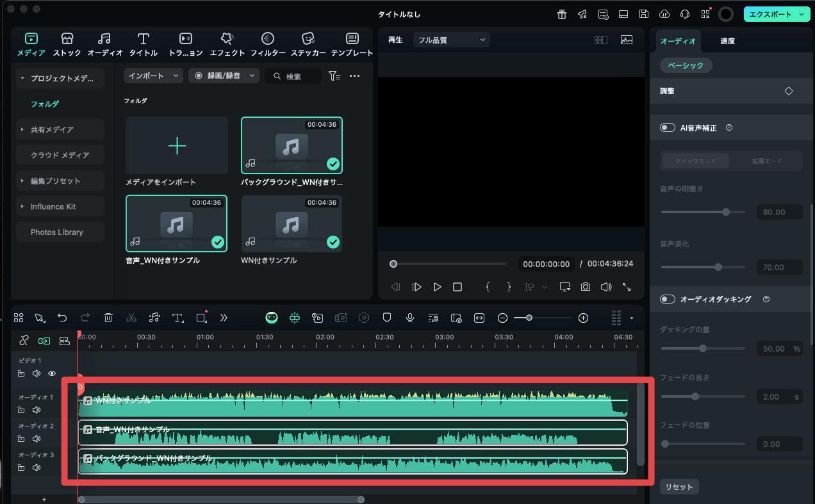Open the インポート dropdown
This screenshot has height=504, width=815.
pyautogui.click(x=153, y=76)
